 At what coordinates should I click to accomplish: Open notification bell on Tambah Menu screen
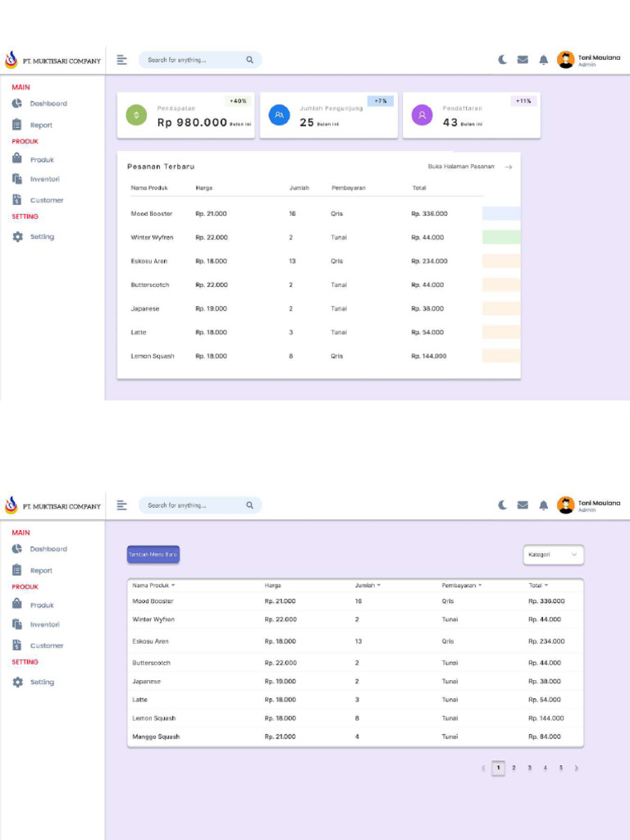pyautogui.click(x=543, y=504)
